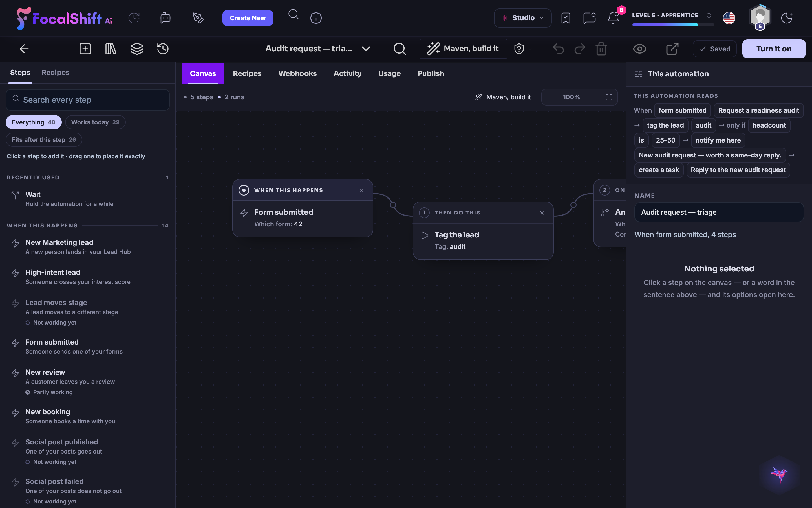
Task: Zoom in canvas with plus button
Action: click(593, 97)
